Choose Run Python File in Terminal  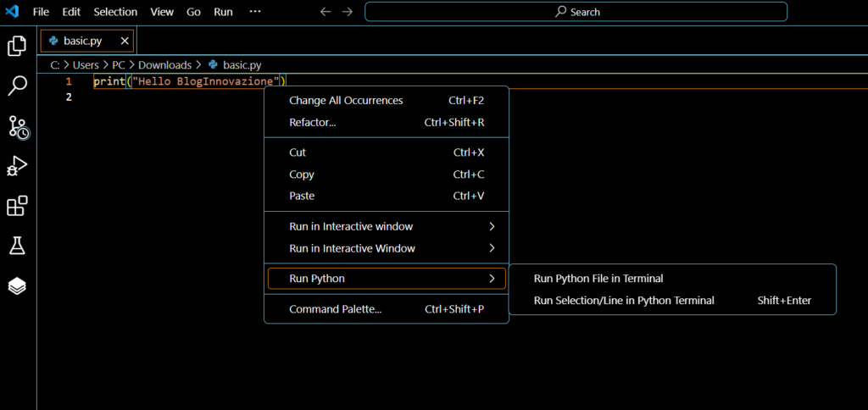point(598,278)
